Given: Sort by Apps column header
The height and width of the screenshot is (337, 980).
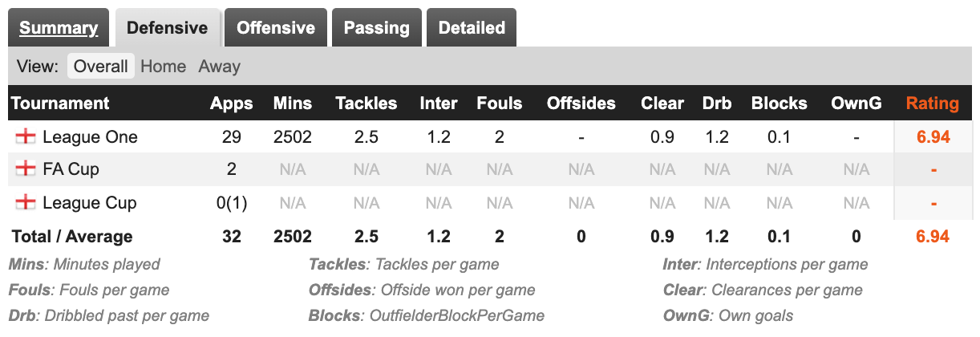Looking at the screenshot, I should 231,104.
